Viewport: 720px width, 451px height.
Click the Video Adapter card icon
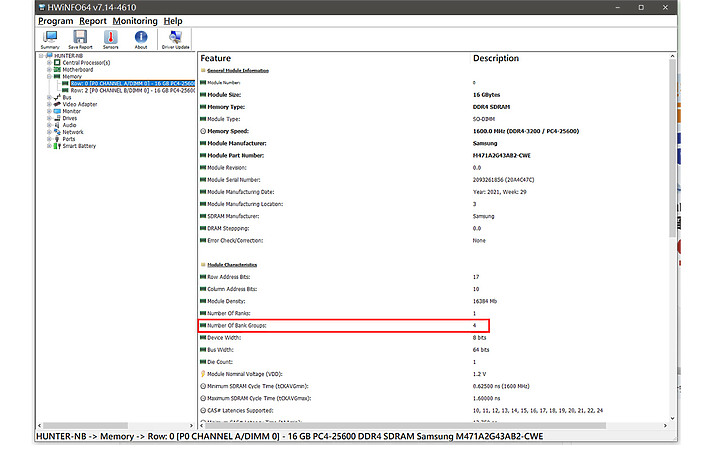(x=57, y=104)
